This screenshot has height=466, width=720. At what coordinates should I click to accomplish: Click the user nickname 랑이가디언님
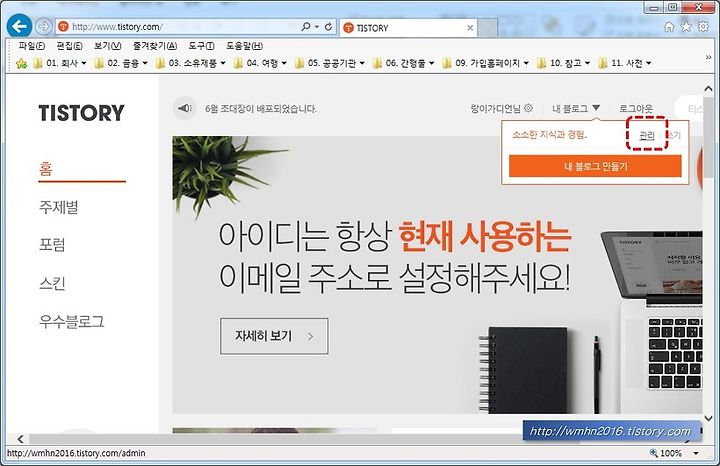click(x=496, y=108)
